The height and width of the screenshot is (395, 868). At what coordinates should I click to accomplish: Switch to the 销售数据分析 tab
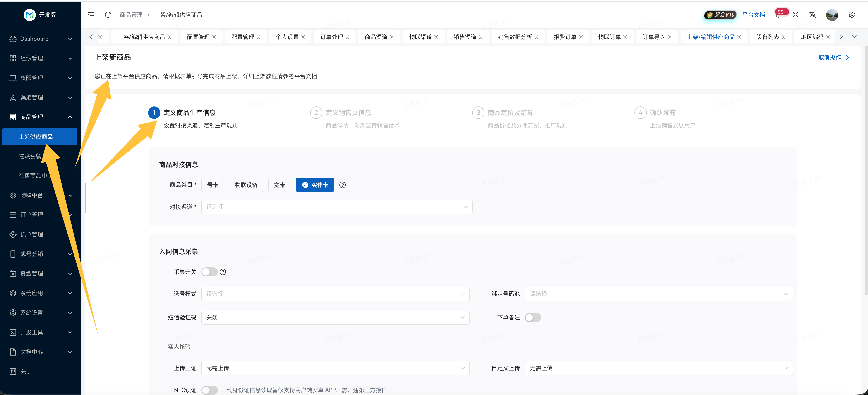point(515,37)
